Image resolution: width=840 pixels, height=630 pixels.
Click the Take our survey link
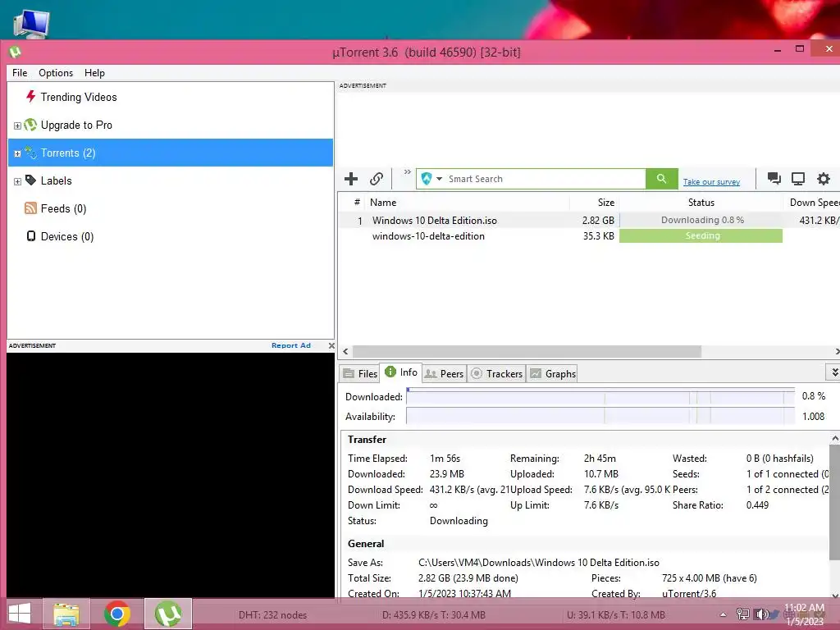711,181
